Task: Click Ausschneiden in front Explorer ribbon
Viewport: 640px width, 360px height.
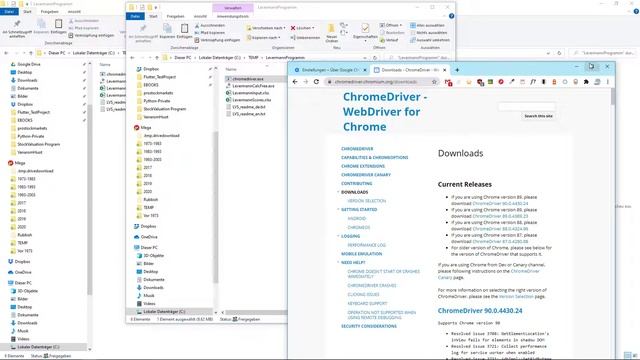Action: tap(210, 25)
